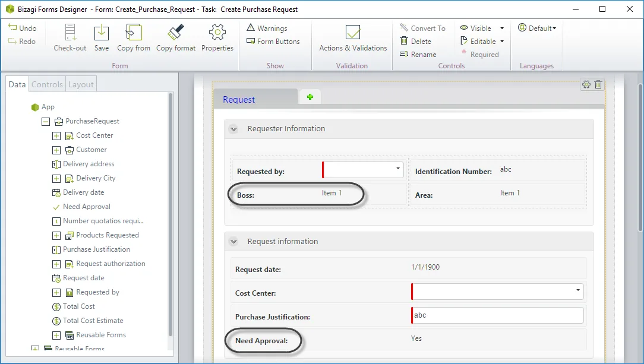Expand the Products Requested node
Image resolution: width=644 pixels, height=364 pixels.
pyautogui.click(x=56, y=236)
